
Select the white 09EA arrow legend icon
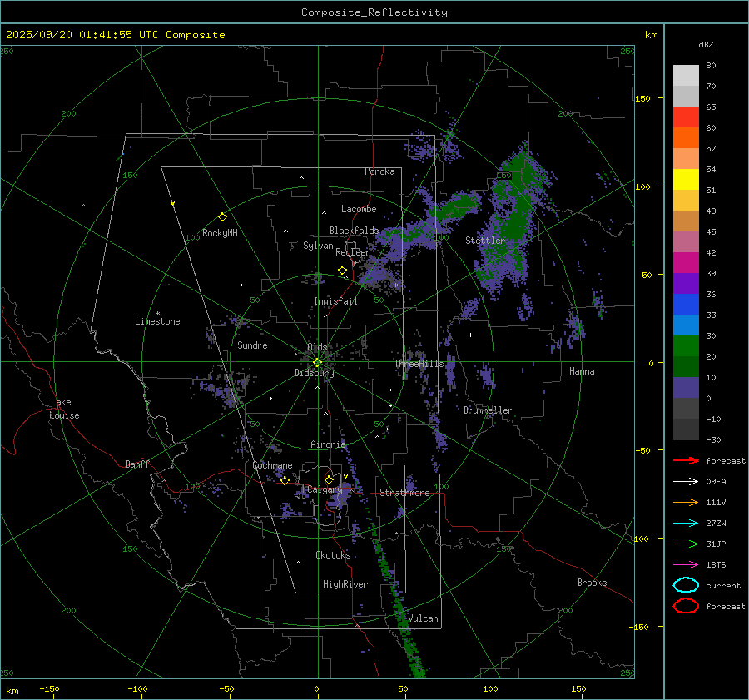686,481
